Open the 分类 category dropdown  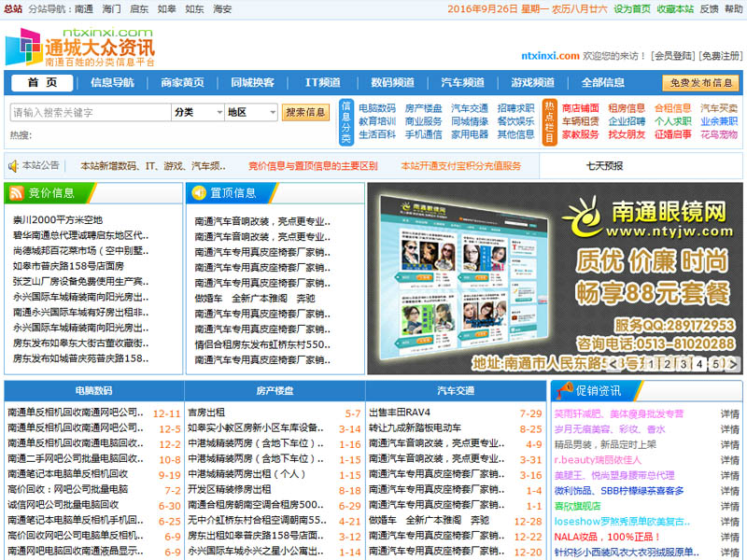(x=197, y=112)
